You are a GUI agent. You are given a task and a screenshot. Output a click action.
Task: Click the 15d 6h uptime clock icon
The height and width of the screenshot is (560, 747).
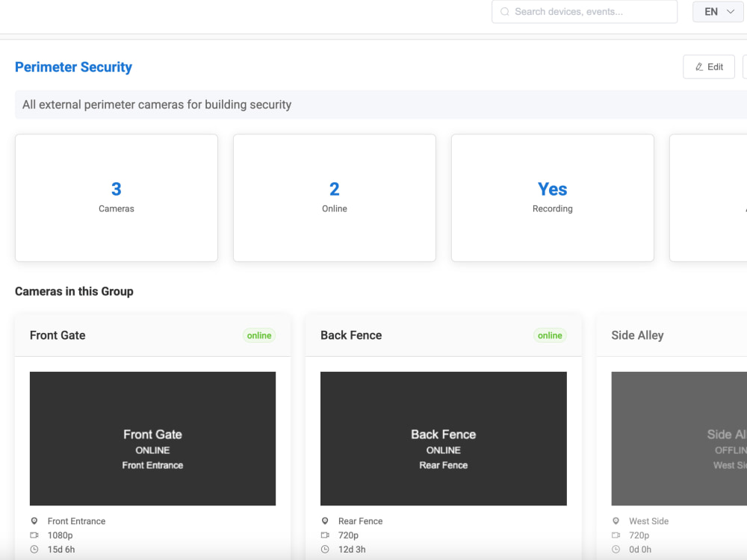[34, 549]
